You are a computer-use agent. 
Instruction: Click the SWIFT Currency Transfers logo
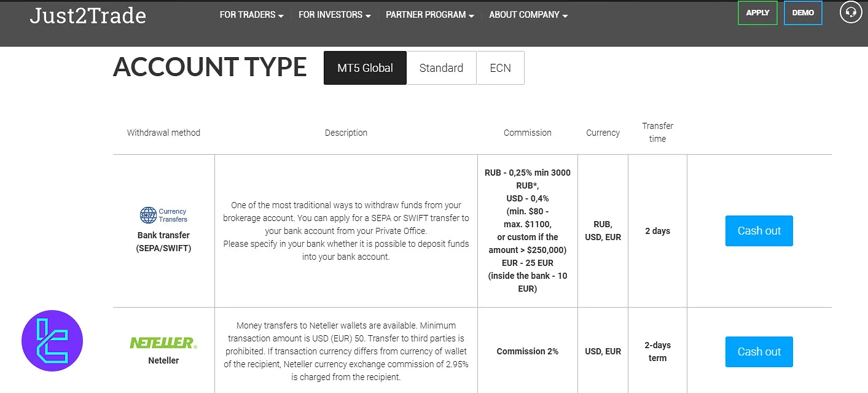(x=163, y=215)
